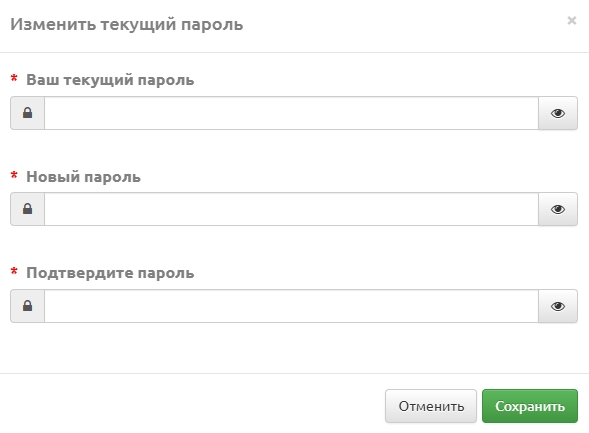
Task: Focus the Ваш текущий пароль input field
Action: point(291,113)
